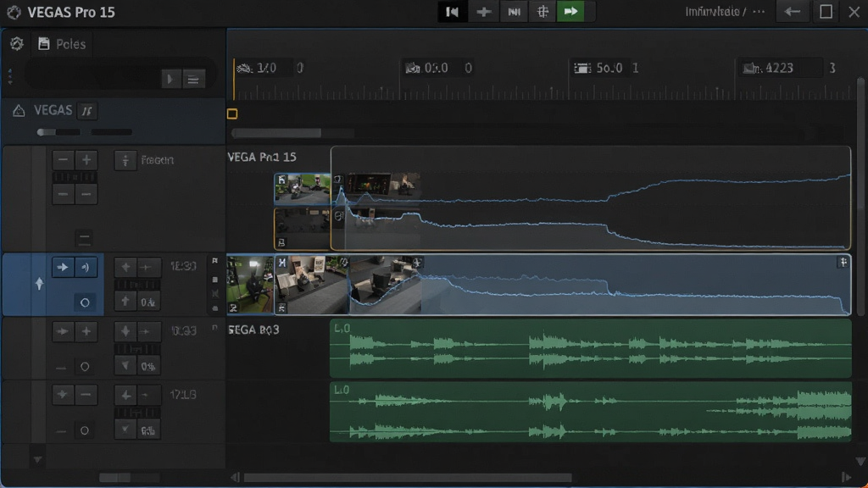868x488 pixels.
Task: Toggle the circle record-arm on blue track
Action: click(x=85, y=302)
